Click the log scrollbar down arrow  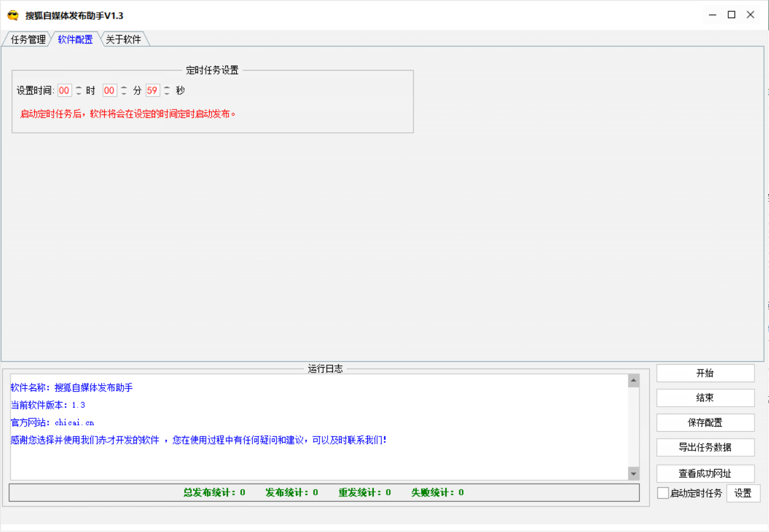pos(634,474)
